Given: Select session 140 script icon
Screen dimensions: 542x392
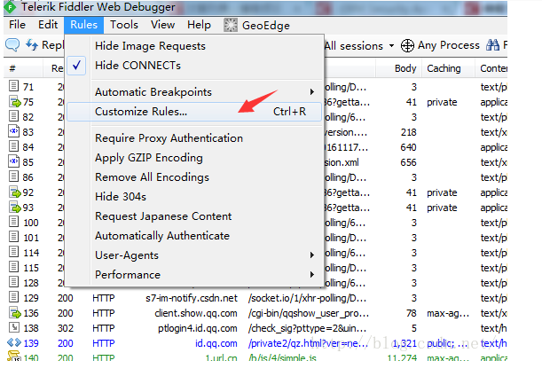Looking at the screenshot, I should [x=14, y=356].
